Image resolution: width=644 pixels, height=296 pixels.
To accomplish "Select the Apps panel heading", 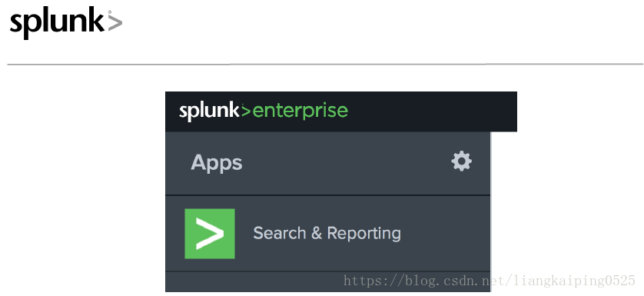I will coord(217,163).
